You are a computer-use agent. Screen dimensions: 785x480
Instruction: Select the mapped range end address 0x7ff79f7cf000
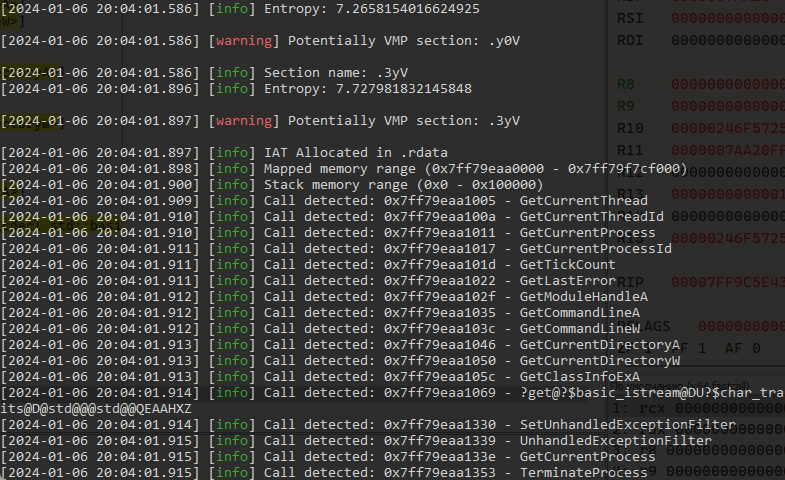coord(624,169)
